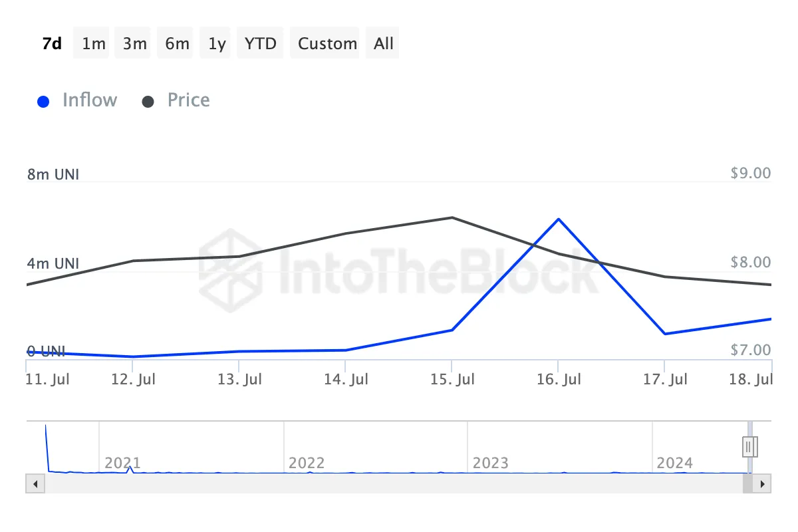This screenshot has height=532, width=798.
Task: Switch to 1m time range
Action: tap(94, 44)
